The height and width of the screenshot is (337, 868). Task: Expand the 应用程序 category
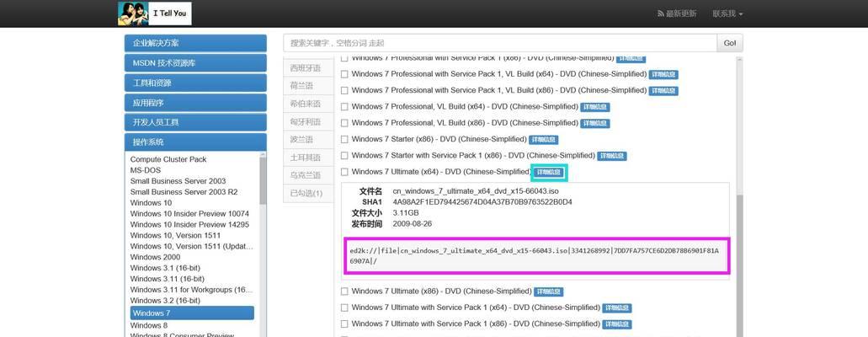coord(195,103)
